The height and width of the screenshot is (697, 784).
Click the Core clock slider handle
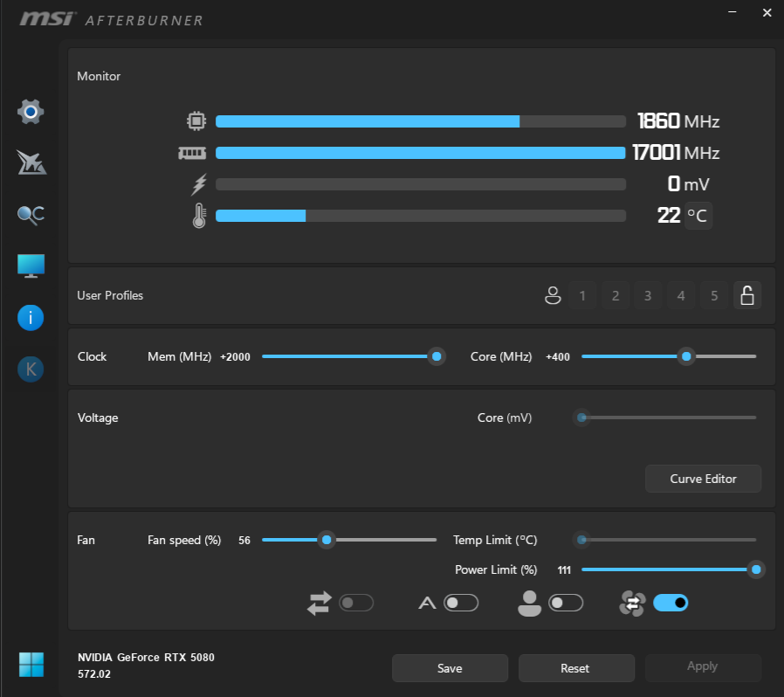tap(686, 356)
